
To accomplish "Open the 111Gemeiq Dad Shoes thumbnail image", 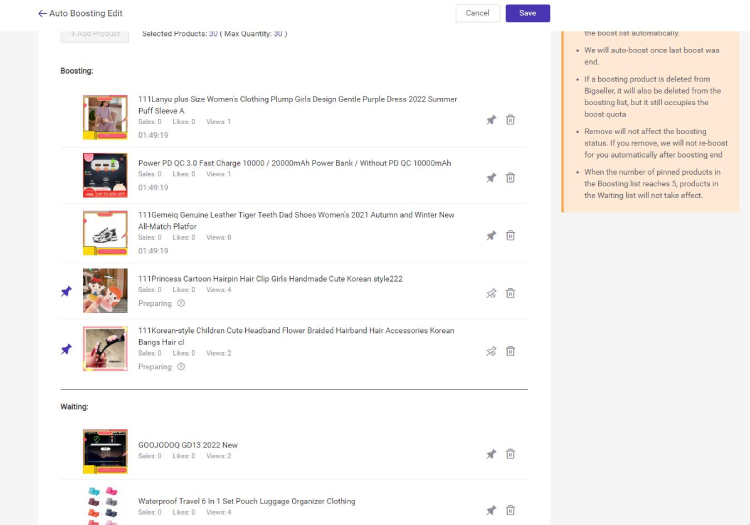I will 105,232.
